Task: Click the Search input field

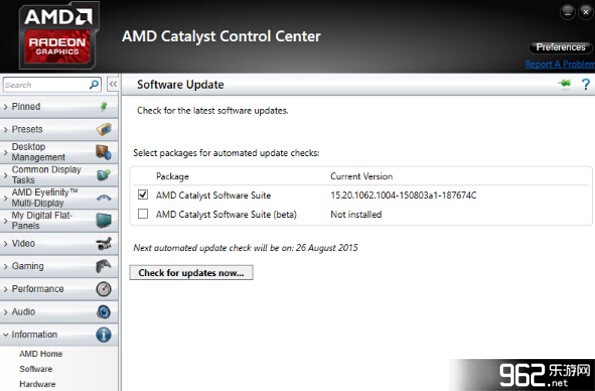Action: point(46,85)
